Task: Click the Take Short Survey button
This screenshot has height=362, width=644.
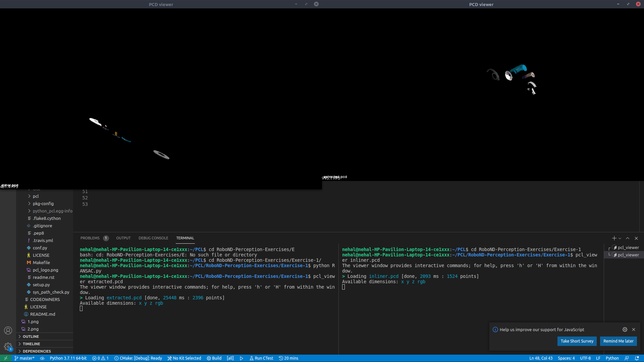Action: [577, 341]
